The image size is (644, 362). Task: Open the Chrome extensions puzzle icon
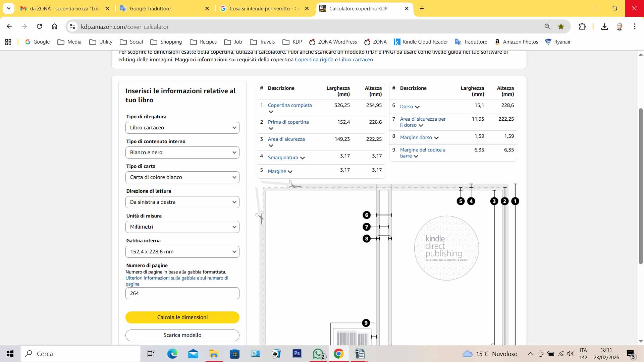pyautogui.click(x=582, y=26)
